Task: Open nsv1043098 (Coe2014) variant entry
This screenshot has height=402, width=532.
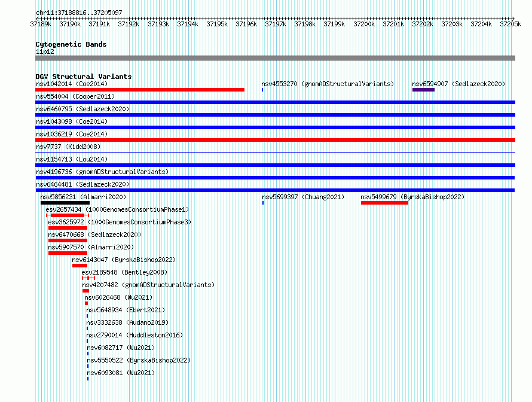Action: coord(72,121)
